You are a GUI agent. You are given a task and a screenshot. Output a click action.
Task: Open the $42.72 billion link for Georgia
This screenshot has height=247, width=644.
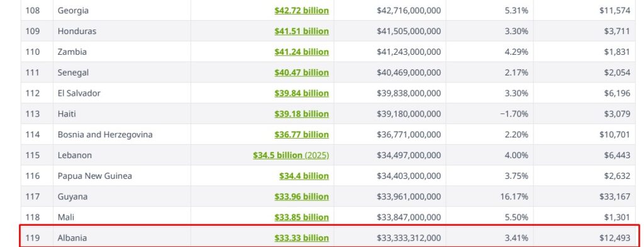pos(301,11)
